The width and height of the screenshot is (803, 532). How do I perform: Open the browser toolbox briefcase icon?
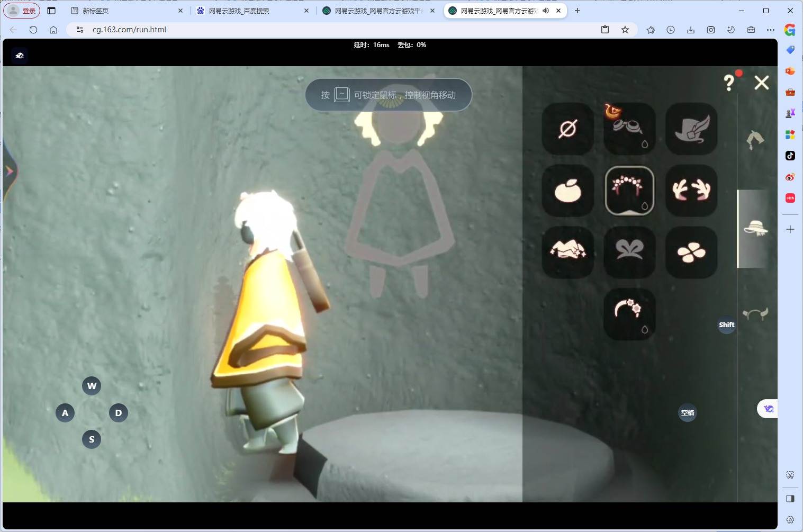pos(751,30)
